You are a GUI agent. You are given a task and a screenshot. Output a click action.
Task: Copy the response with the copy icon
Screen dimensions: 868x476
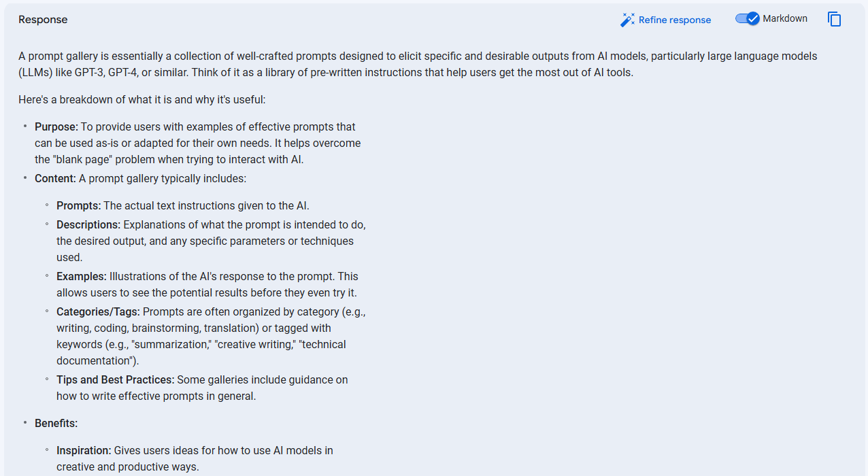835,19
